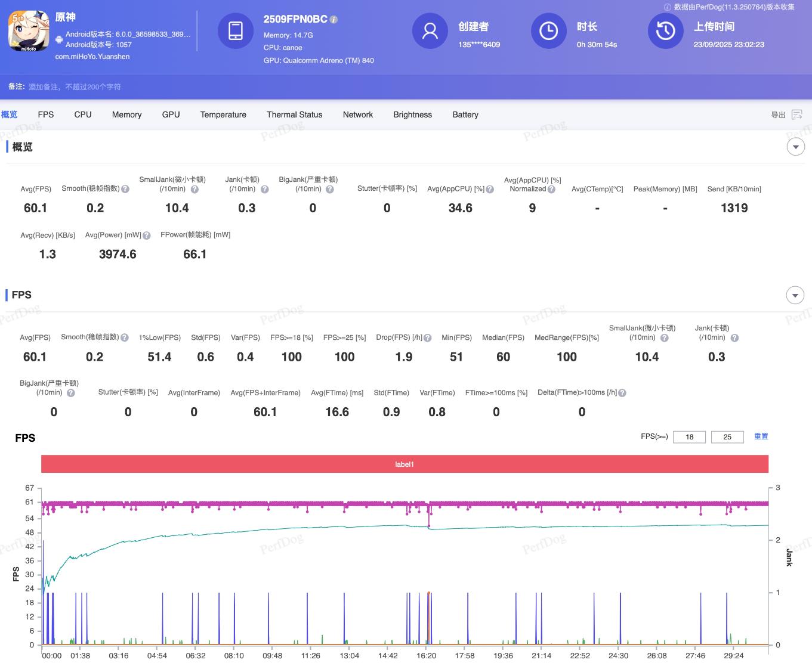Collapse the 概览 overview section
The width and height of the screenshot is (812, 663).
point(795,147)
